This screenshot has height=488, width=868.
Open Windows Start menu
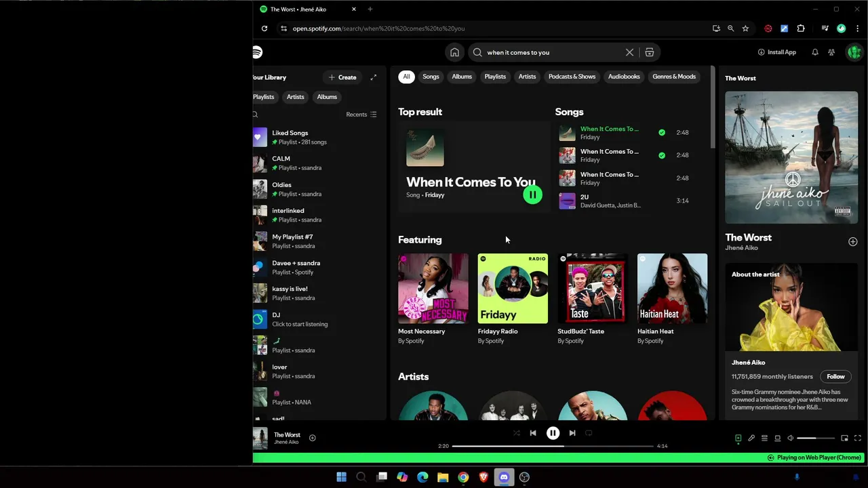pyautogui.click(x=342, y=477)
